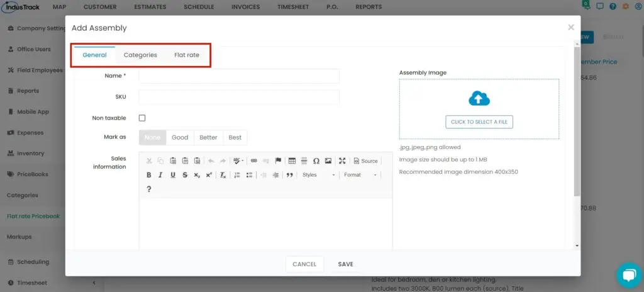644x292 pixels.
Task: Insert an anchor using the flag icon
Action: tap(278, 161)
